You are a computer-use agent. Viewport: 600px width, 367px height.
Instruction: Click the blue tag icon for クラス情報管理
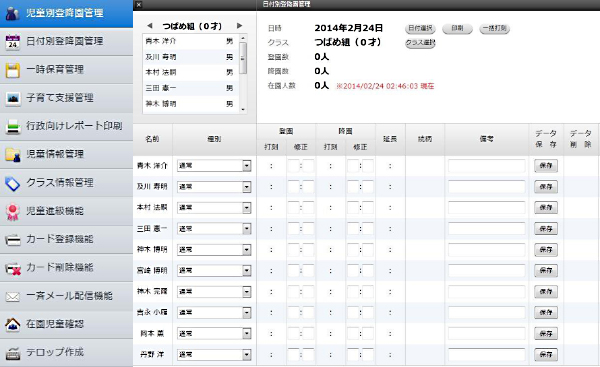click(12, 183)
